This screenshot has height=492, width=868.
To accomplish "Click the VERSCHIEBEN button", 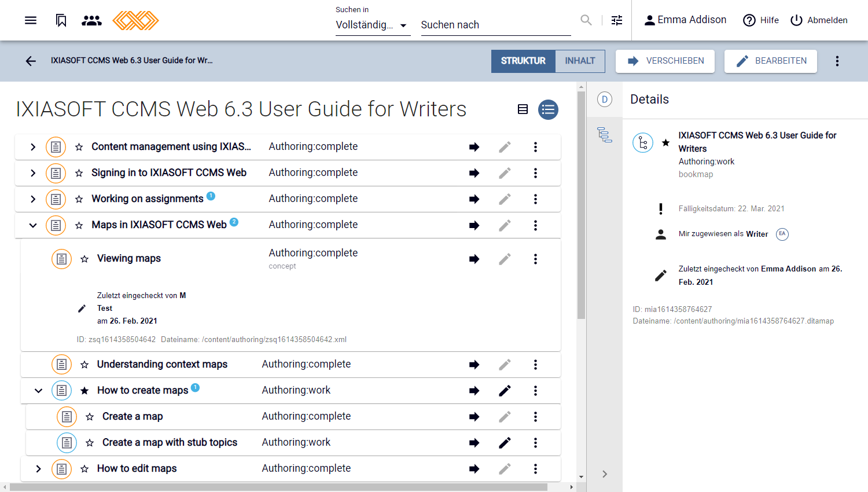I will 665,61.
